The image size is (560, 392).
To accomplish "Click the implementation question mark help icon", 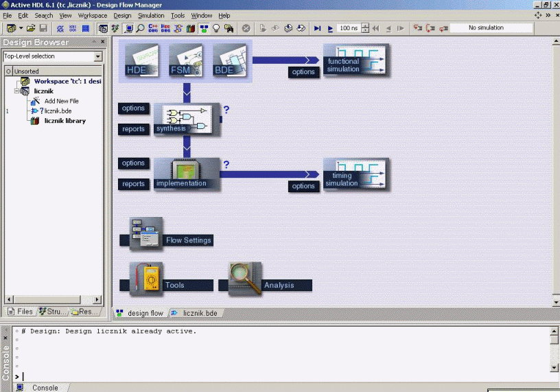I will pos(226,164).
